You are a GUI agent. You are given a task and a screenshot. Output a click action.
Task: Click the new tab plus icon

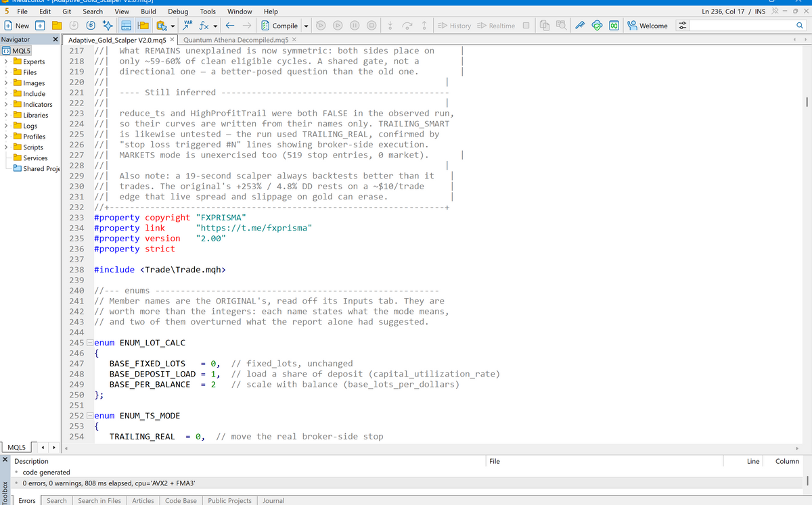point(40,26)
